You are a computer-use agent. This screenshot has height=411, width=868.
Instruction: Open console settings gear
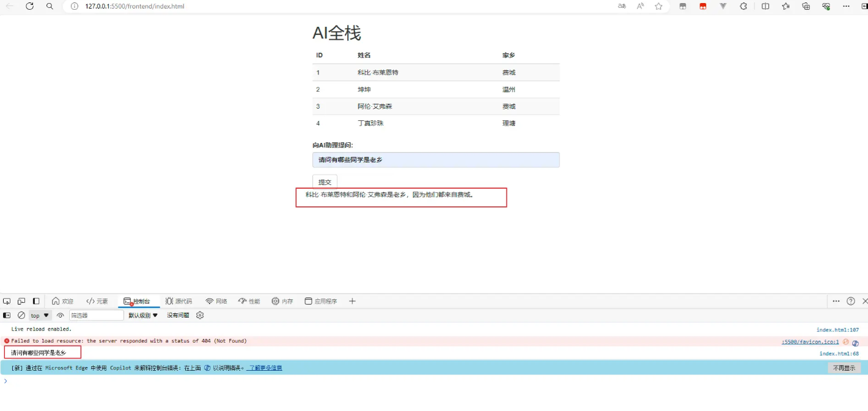(200, 316)
